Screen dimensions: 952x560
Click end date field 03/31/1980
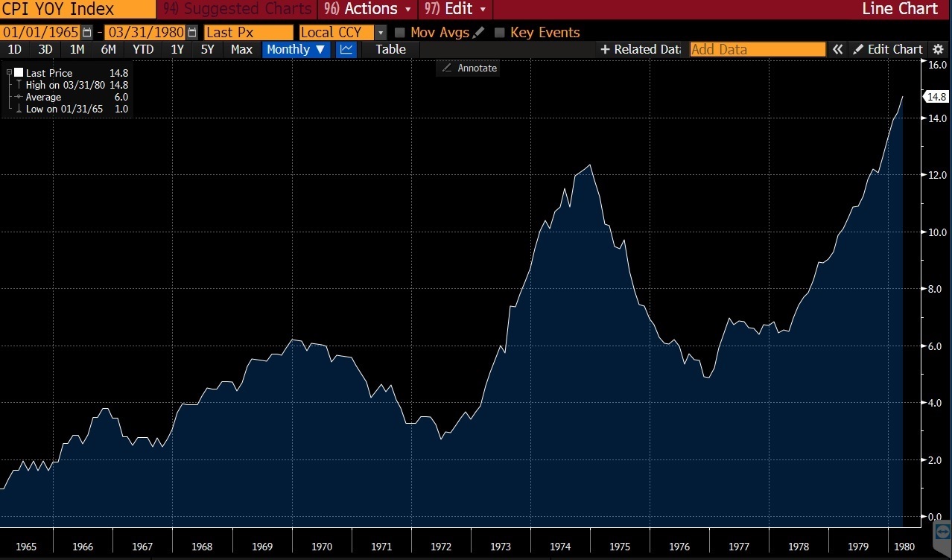pos(145,33)
